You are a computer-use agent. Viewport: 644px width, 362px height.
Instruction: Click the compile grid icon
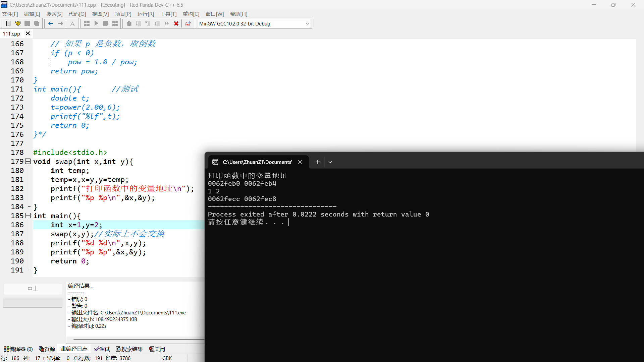(87, 23)
